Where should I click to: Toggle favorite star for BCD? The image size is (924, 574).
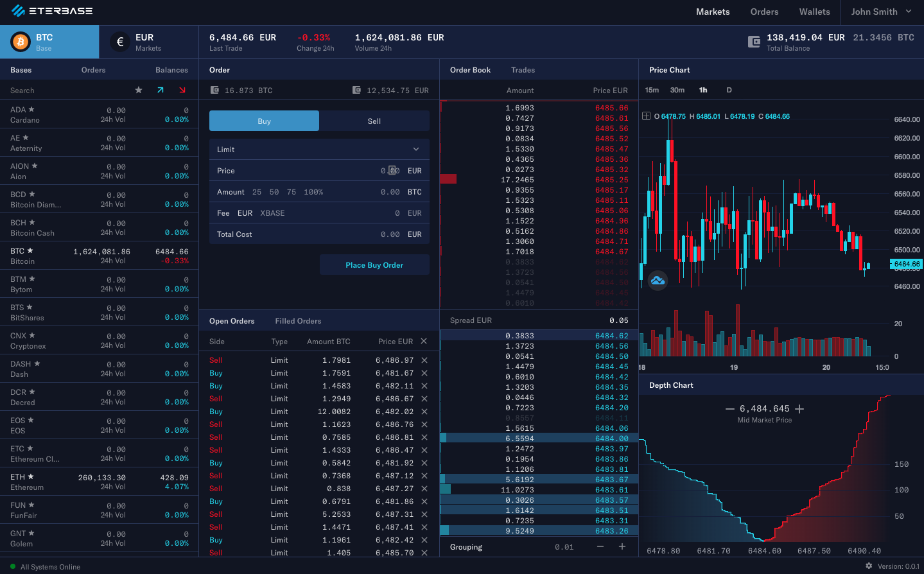[x=32, y=194]
